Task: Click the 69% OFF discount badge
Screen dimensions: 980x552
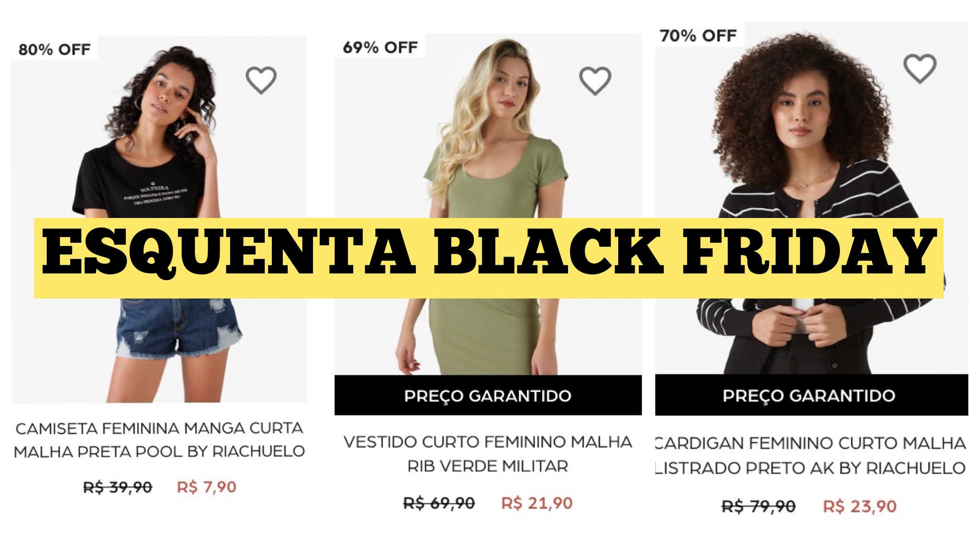Action: coord(380,47)
